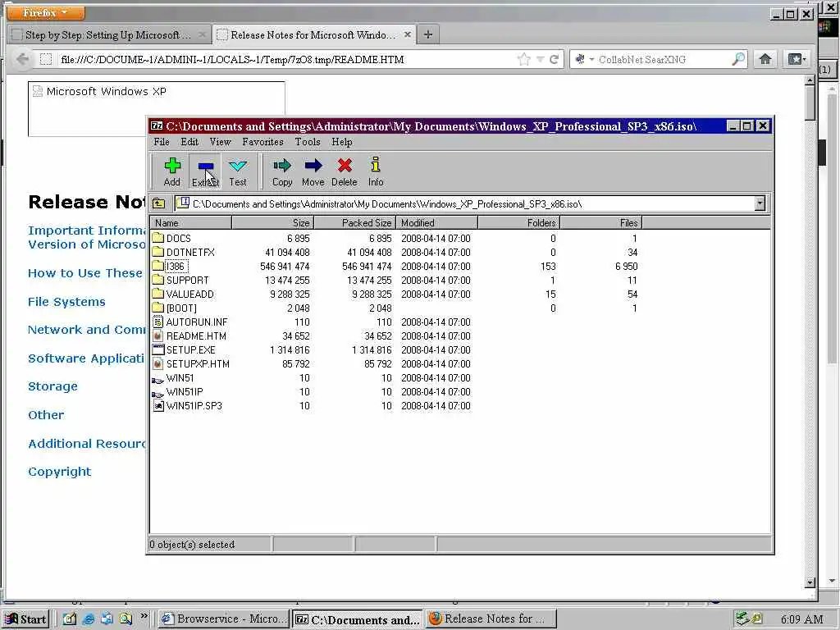Screen dimensions: 840x630
Task: Select the WIN51 file
Action: (174, 377)
